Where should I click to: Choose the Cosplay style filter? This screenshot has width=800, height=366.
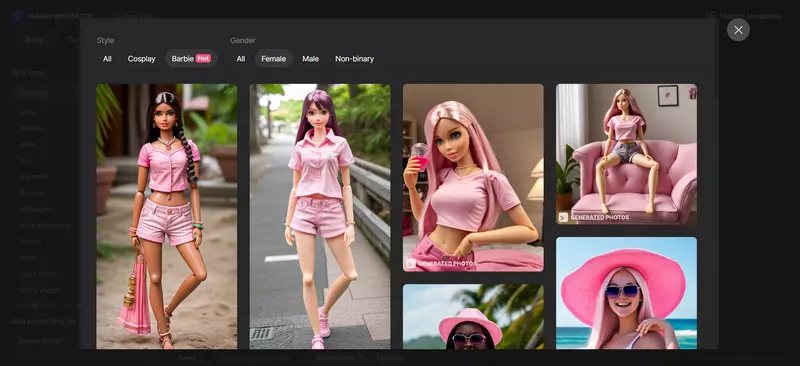(141, 59)
